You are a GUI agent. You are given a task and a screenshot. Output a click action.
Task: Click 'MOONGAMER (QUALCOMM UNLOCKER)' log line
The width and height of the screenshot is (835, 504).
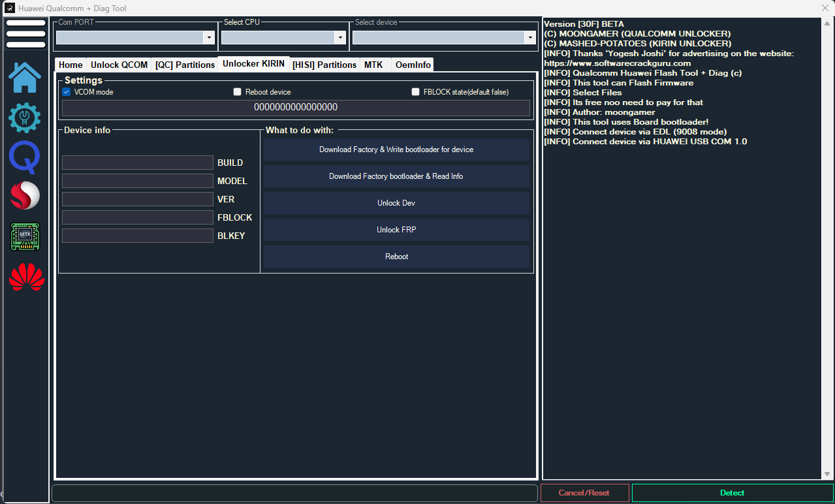(x=637, y=34)
